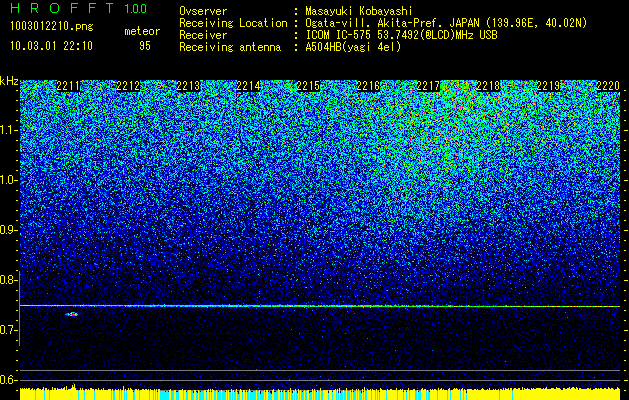Click the 2212 time marker

coord(128,85)
